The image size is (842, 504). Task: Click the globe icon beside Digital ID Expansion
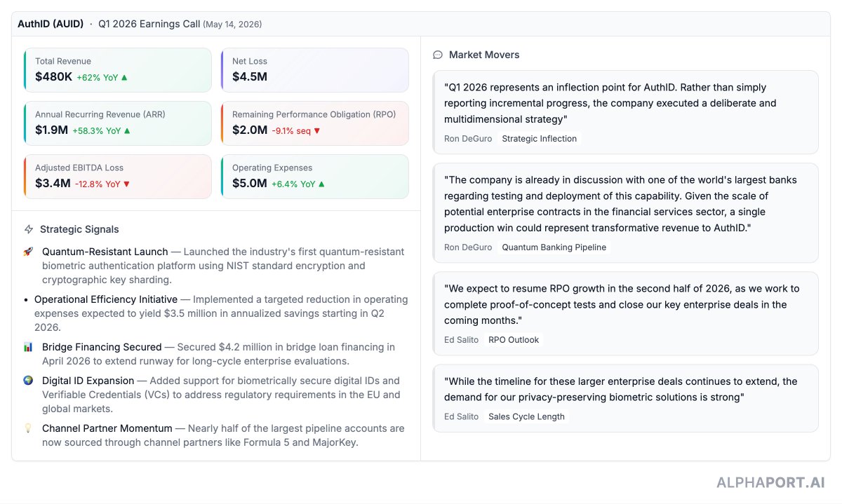click(x=28, y=381)
